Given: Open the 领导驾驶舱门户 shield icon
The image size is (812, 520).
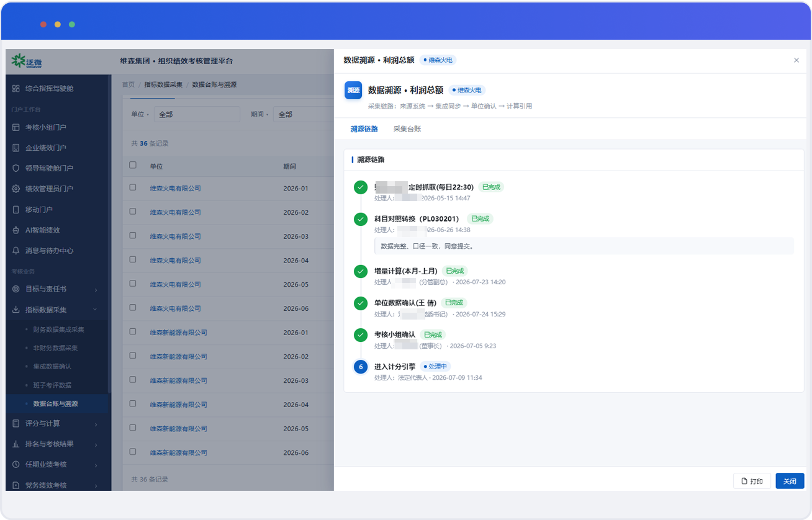Looking at the screenshot, I should tap(16, 168).
